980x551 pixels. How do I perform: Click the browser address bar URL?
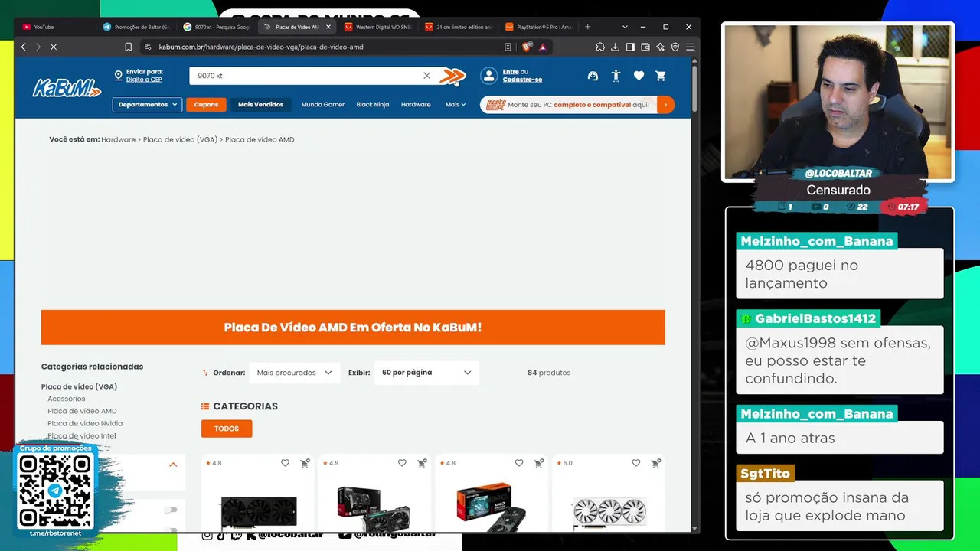click(261, 47)
